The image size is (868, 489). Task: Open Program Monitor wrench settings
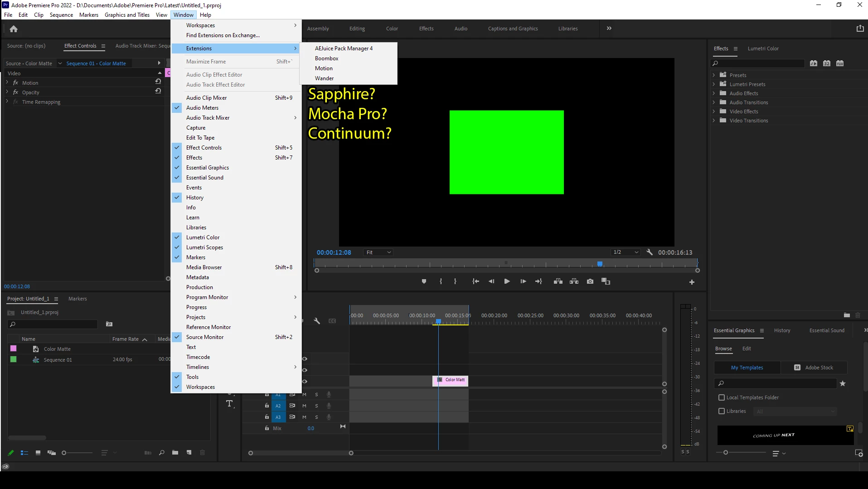(x=650, y=252)
